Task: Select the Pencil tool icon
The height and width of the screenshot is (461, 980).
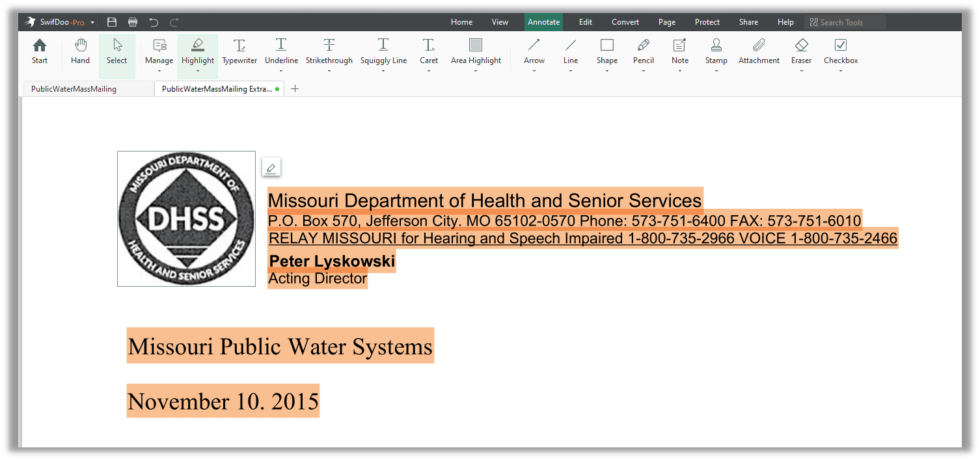Action: coord(644,45)
